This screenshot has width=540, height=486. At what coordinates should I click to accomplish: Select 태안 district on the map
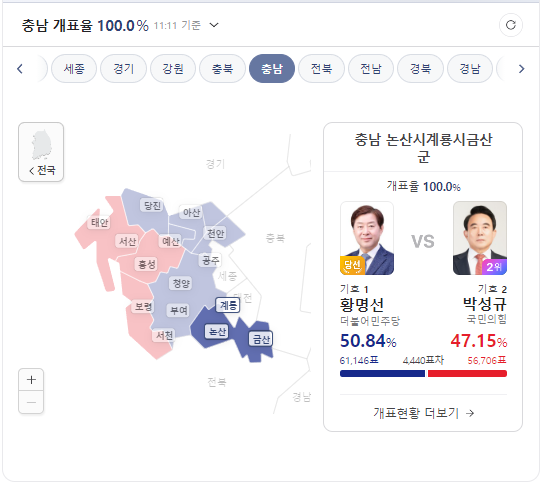point(100,223)
